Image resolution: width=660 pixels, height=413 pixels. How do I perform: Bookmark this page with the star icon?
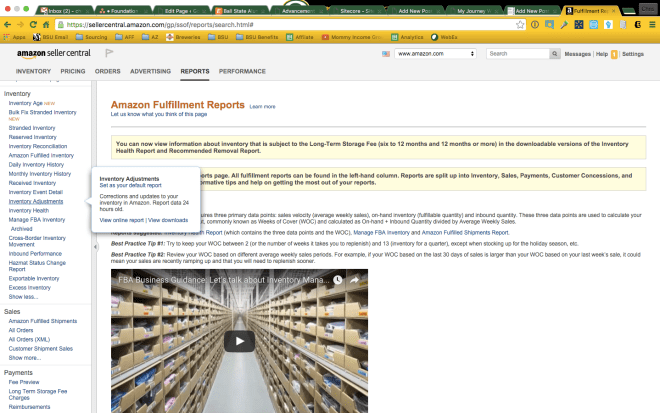click(x=520, y=23)
